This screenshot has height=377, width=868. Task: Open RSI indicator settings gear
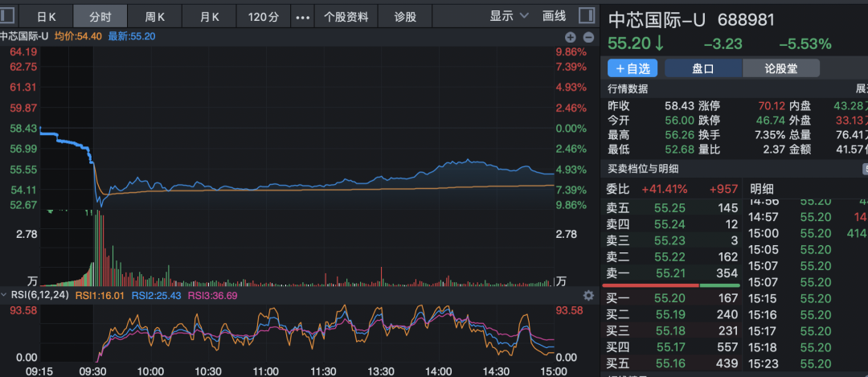(588, 296)
